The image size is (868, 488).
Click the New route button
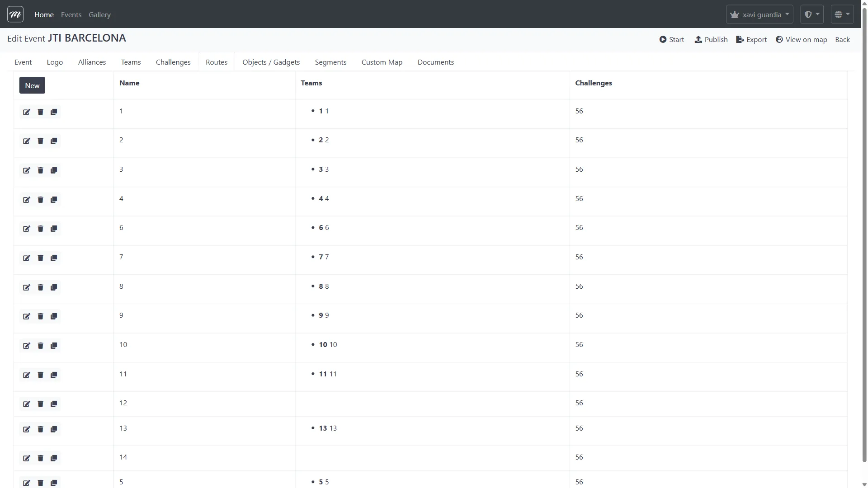(x=32, y=85)
